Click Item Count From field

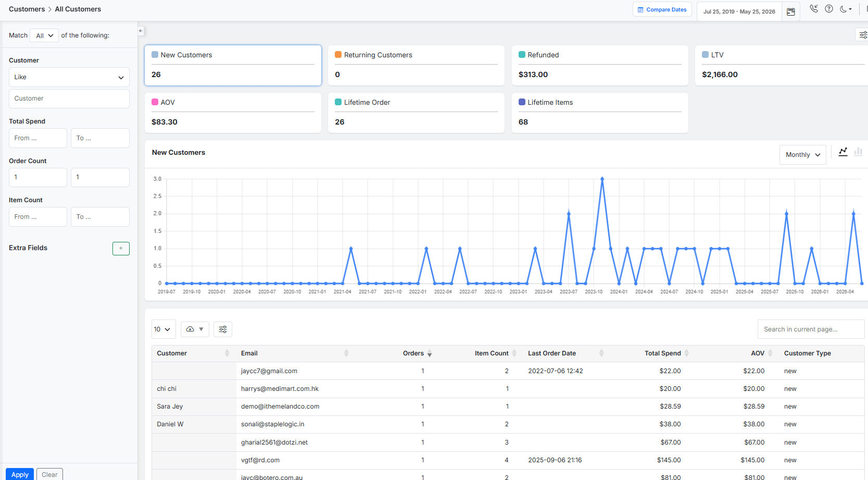(x=38, y=217)
